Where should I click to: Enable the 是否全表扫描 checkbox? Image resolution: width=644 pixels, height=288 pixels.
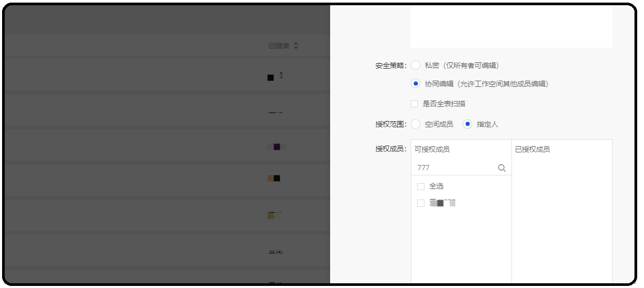tap(414, 104)
